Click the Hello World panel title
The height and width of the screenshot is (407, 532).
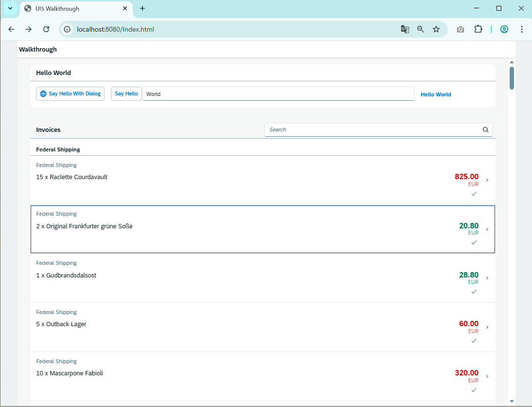pyautogui.click(x=53, y=73)
